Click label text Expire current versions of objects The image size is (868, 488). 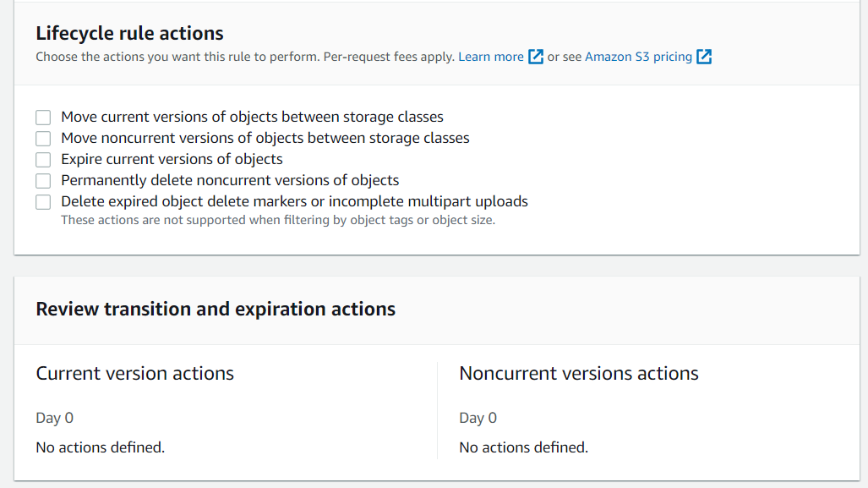click(x=172, y=159)
